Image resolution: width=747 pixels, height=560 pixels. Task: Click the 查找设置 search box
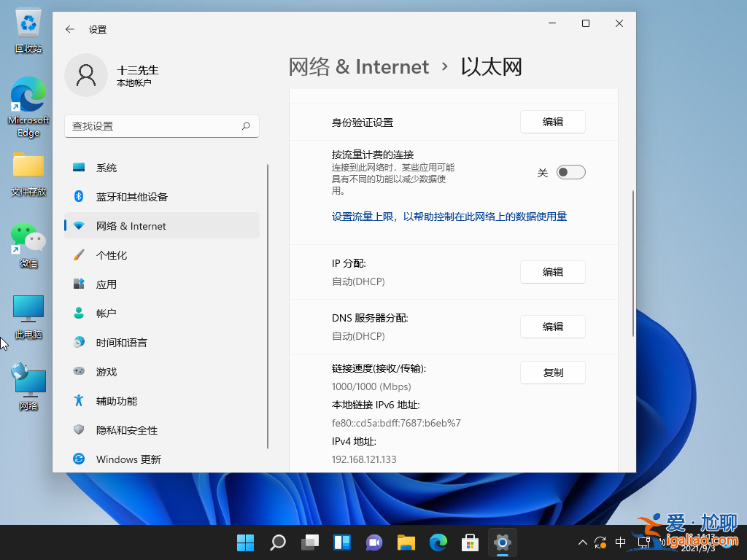pos(162,125)
